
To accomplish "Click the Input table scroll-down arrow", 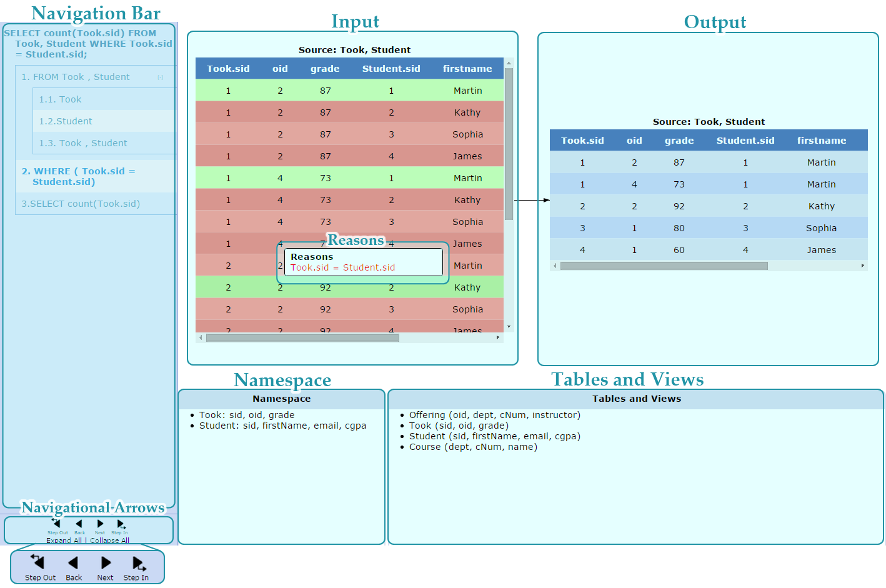I will (x=509, y=327).
